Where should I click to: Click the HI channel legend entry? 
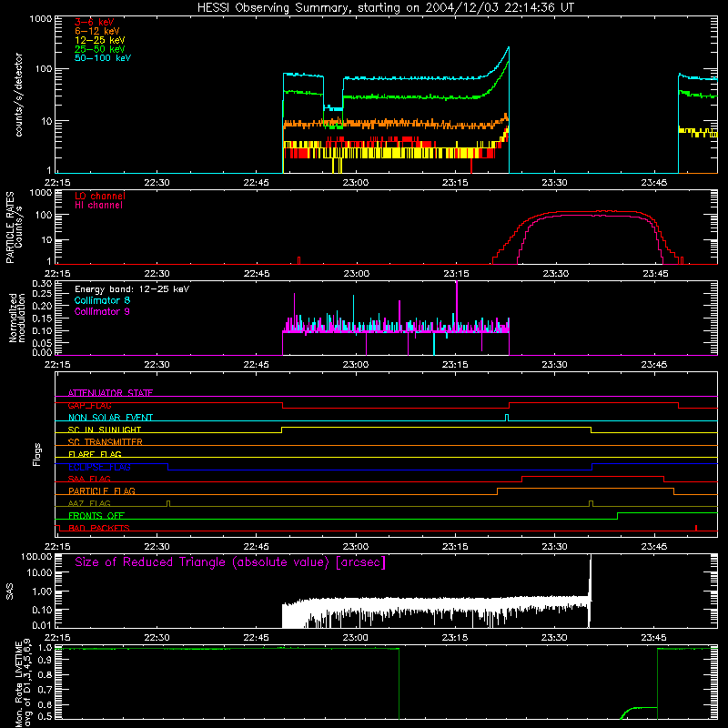98,206
